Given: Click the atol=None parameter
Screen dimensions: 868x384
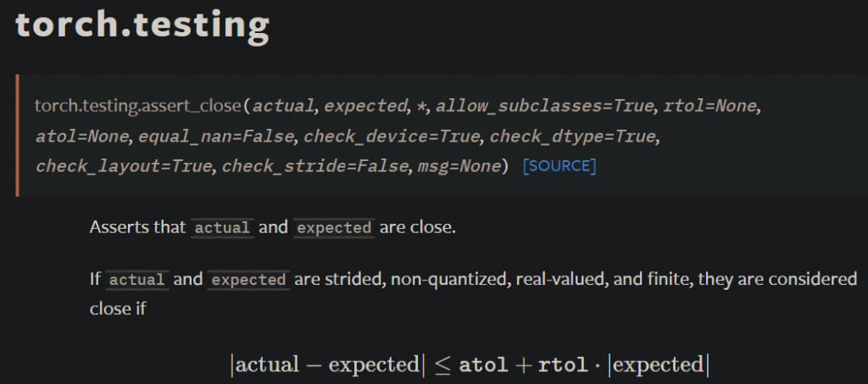Looking at the screenshot, I should (82, 136).
